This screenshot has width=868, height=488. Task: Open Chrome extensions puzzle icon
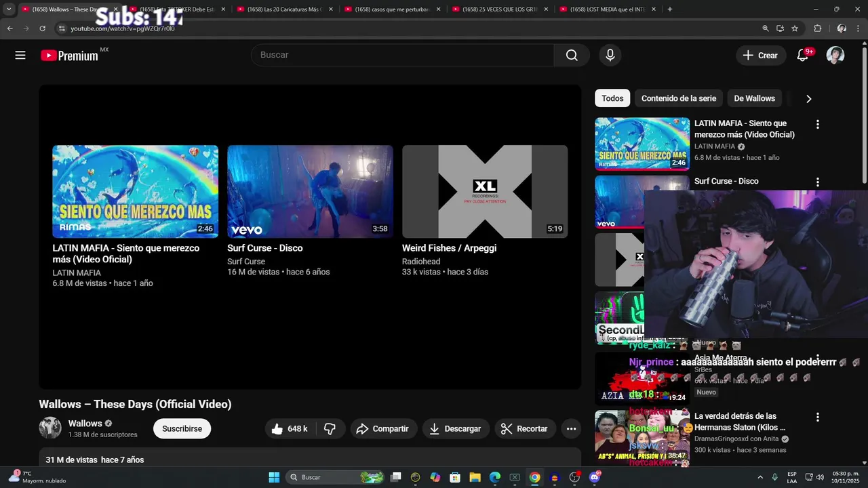(x=817, y=28)
